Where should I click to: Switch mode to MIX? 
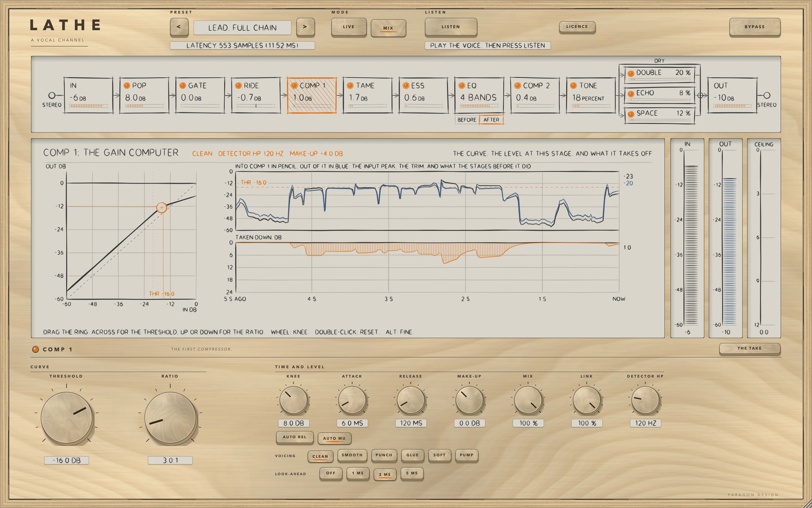pos(388,28)
